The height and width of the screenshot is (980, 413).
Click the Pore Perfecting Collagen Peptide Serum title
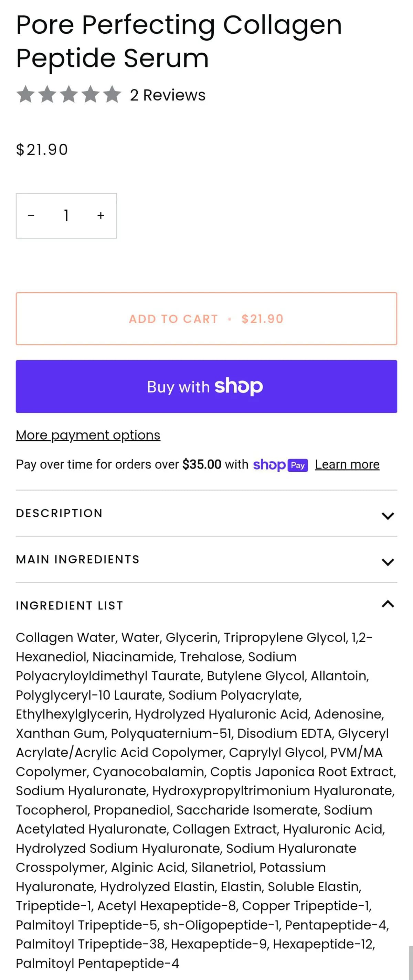point(179,41)
